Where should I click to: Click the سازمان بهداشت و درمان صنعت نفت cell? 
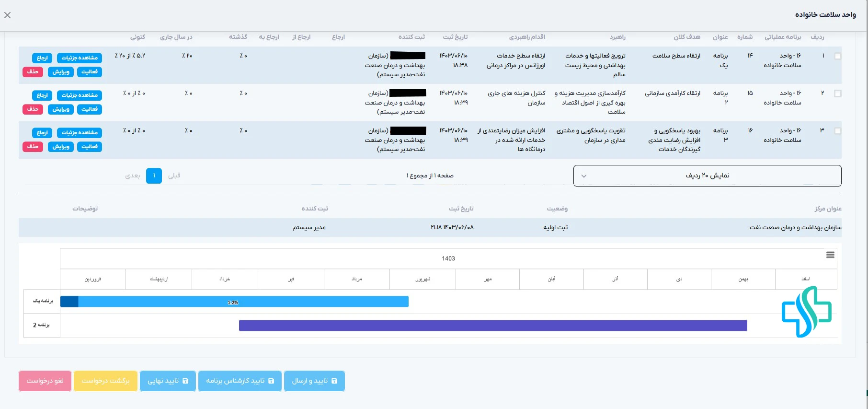click(x=795, y=227)
